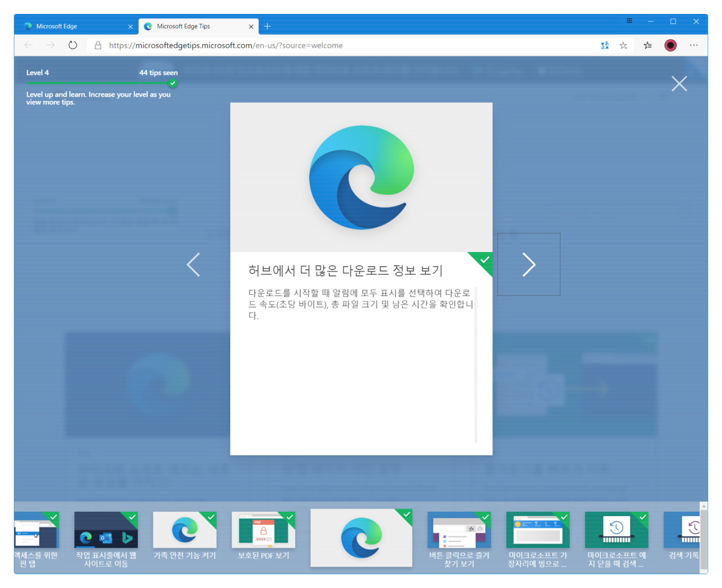This screenshot has height=588, width=722.
Task: Click the tip title 허브에서 더 많은 다운로드 정보 보기
Action: point(345,271)
